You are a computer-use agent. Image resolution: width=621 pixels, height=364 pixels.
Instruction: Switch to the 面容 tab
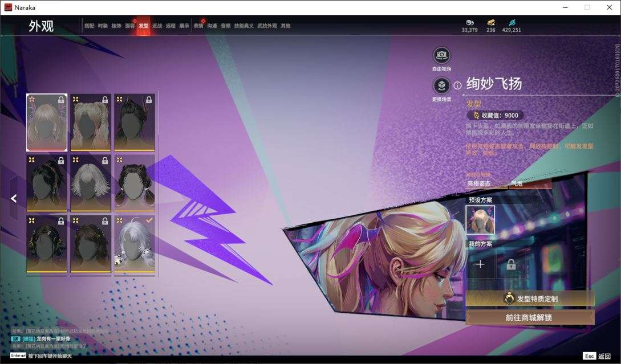tap(130, 26)
